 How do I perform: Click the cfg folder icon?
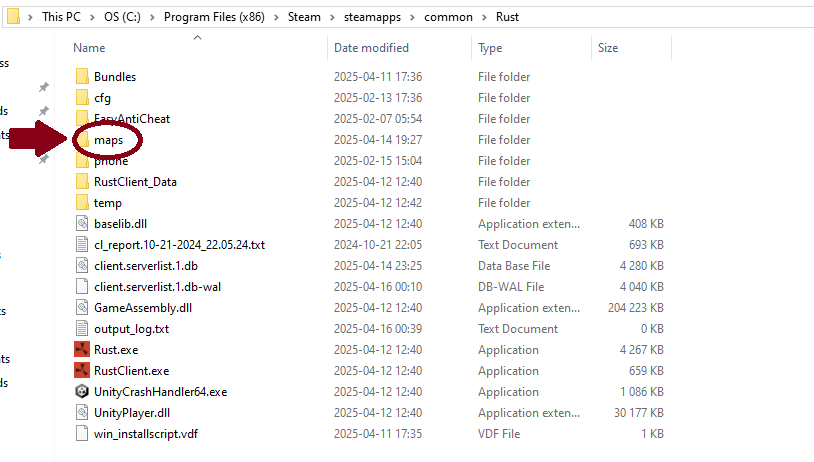point(82,98)
